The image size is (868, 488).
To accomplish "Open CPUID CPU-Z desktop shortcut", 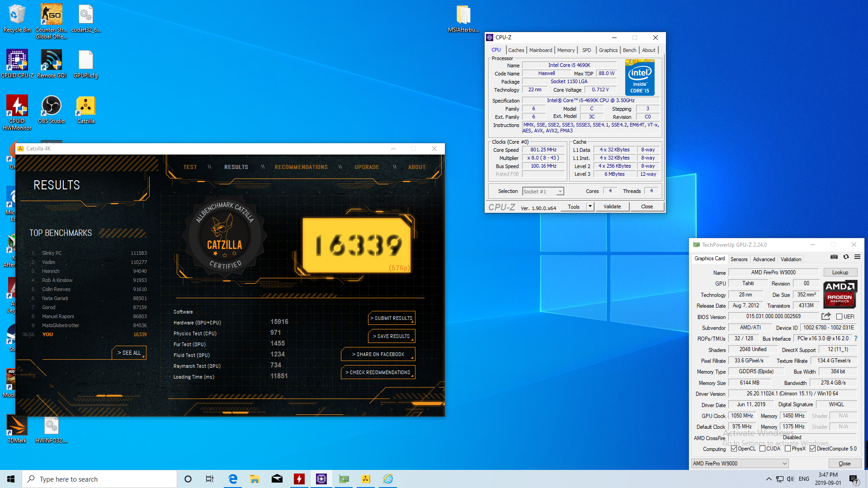I will pyautogui.click(x=17, y=64).
